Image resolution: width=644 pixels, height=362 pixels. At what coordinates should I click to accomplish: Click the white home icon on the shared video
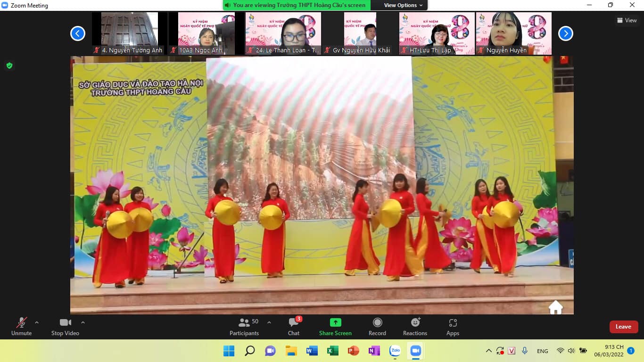(x=556, y=307)
